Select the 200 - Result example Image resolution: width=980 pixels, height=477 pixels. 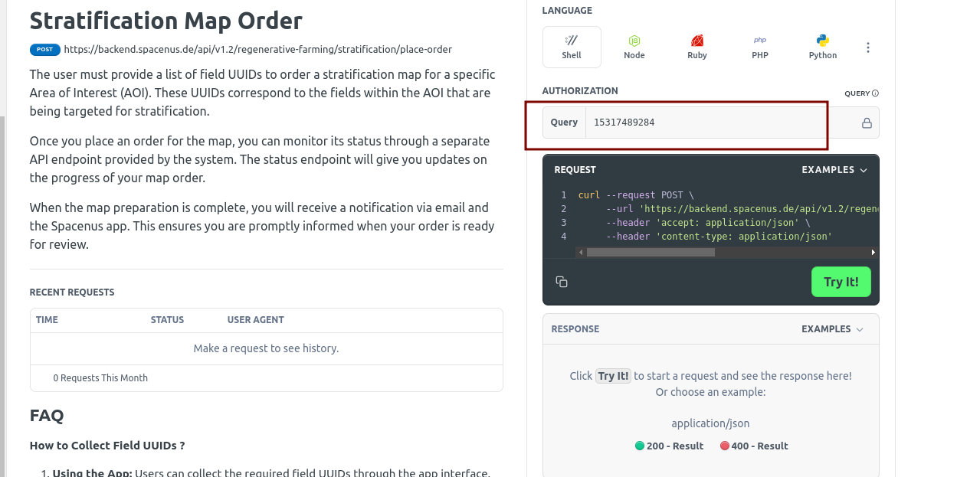pyautogui.click(x=669, y=446)
